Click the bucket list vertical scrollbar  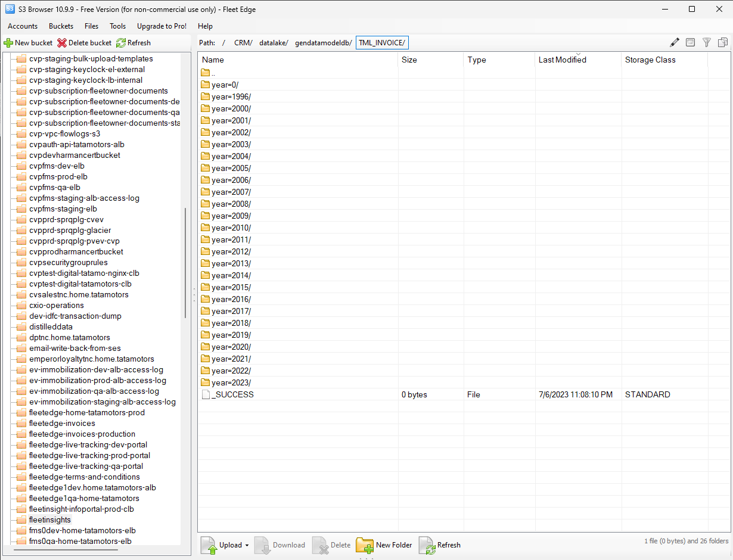(x=185, y=262)
